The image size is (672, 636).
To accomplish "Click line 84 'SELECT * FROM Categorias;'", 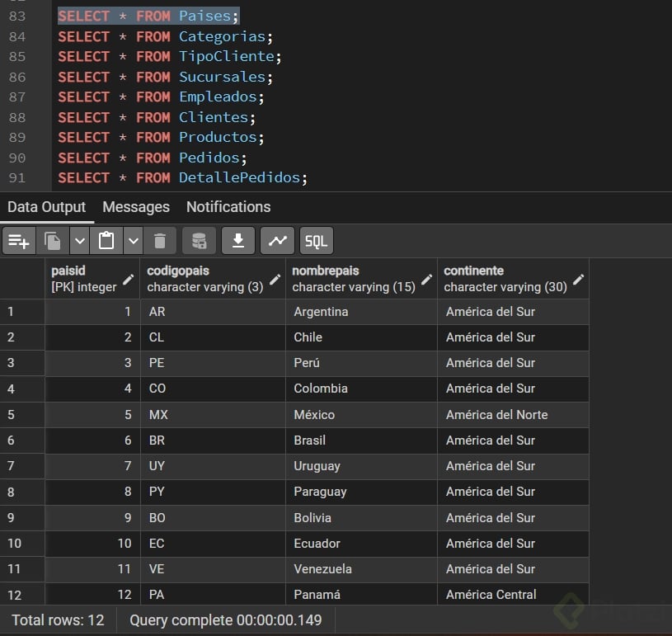I will click(x=166, y=37).
